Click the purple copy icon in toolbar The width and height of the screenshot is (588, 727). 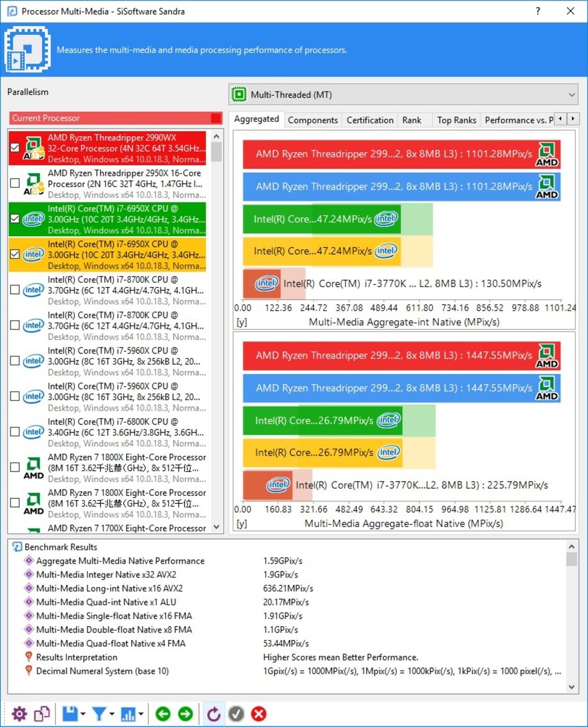pyautogui.click(x=42, y=713)
